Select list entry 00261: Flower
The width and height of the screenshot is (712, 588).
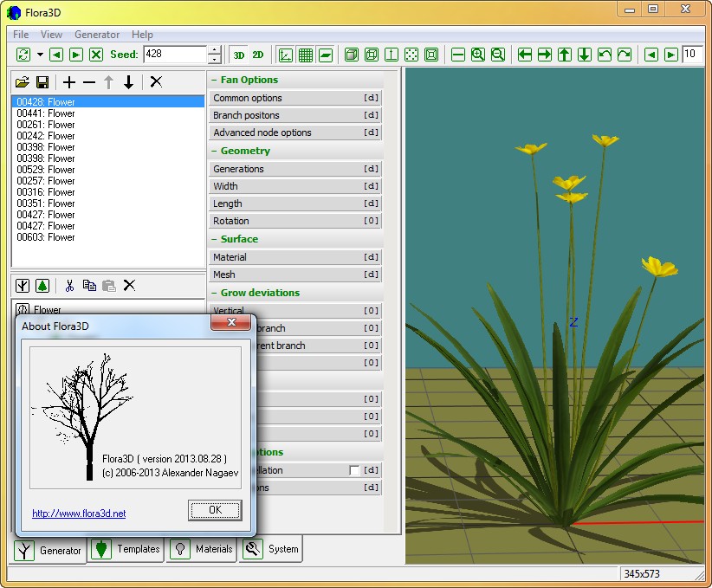[107, 125]
